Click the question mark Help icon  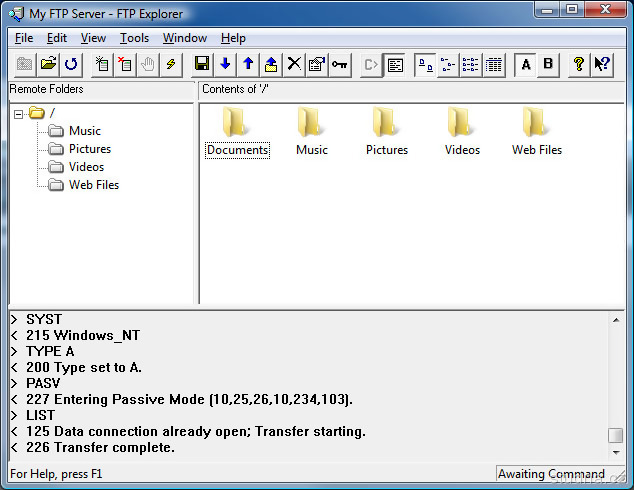click(578, 64)
